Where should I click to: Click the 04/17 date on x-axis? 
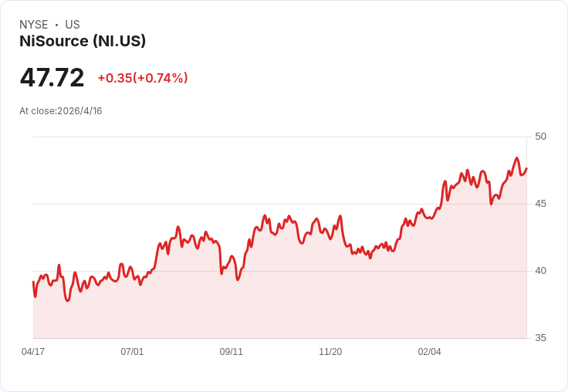coord(33,352)
